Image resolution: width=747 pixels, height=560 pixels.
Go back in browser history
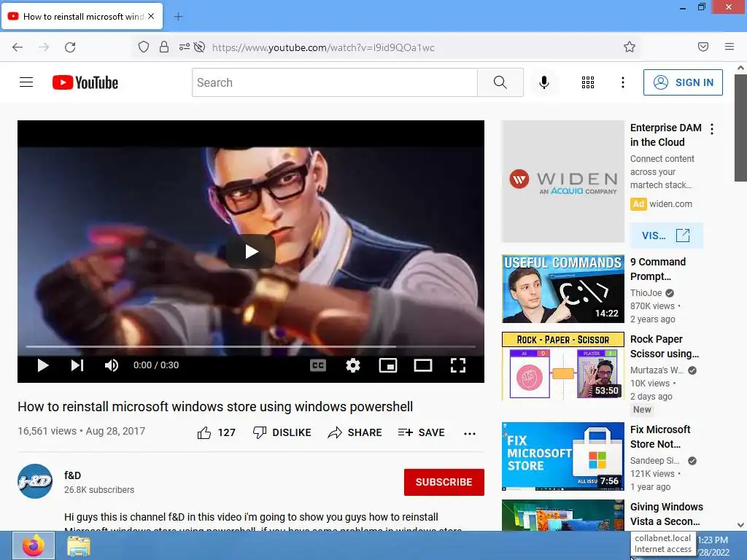pos(18,47)
